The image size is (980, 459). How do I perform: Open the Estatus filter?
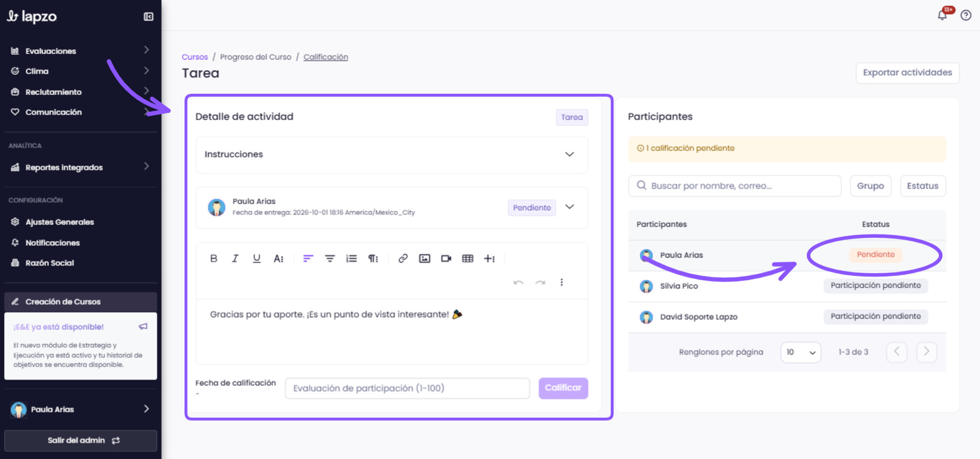(923, 186)
